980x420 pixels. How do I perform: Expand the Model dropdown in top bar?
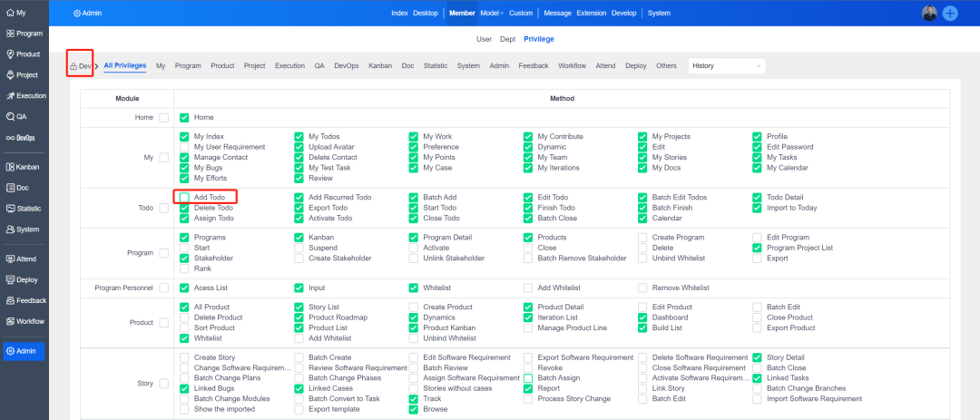[493, 14]
